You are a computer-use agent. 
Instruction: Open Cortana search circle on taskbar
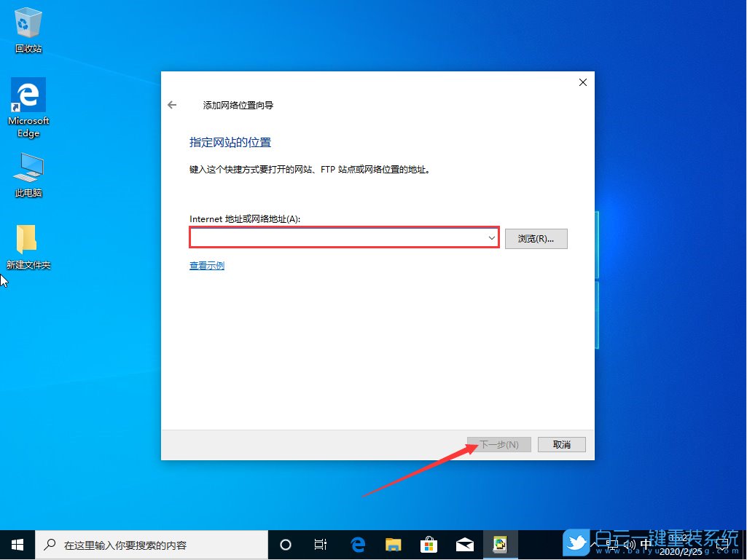285,544
